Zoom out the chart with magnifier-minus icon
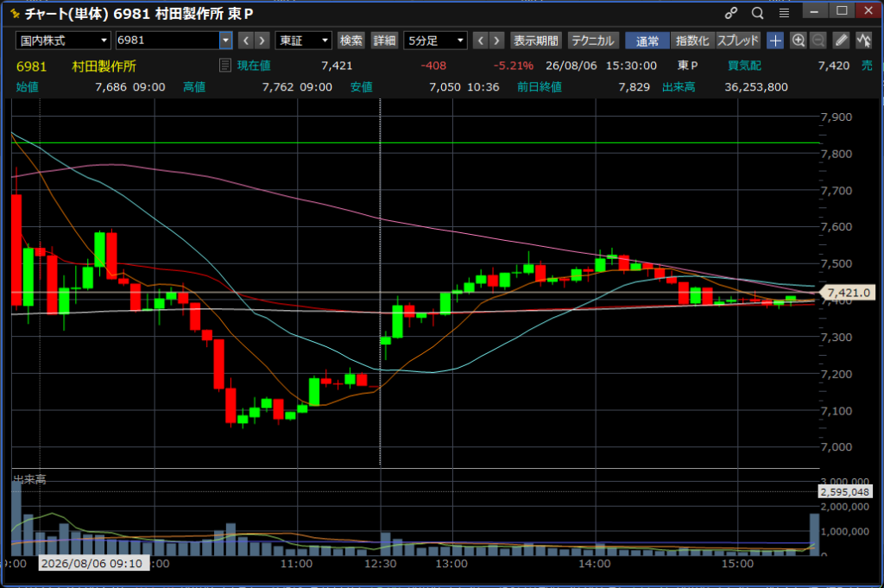 coord(818,41)
